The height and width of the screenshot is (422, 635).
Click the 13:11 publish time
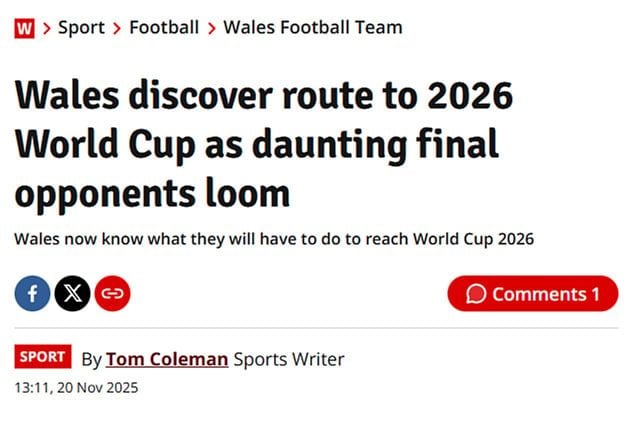pos(34,387)
